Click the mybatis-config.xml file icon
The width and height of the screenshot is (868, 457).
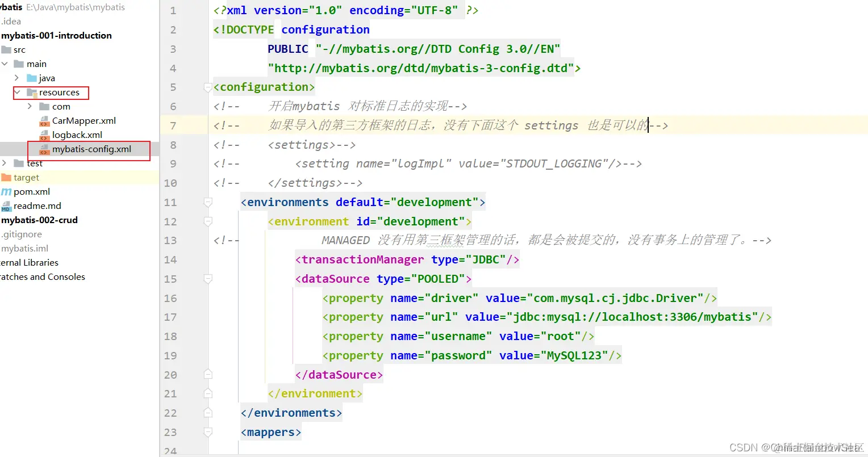pos(44,149)
